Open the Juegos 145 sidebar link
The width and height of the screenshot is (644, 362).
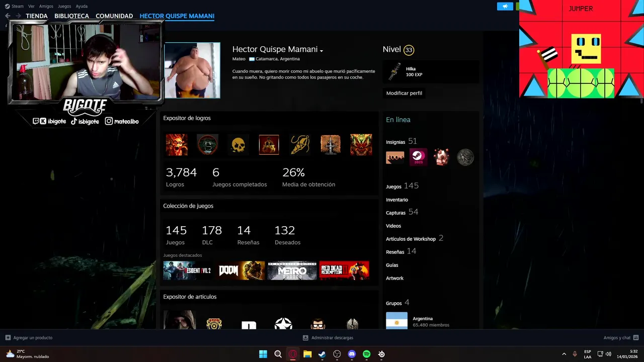tap(402, 186)
